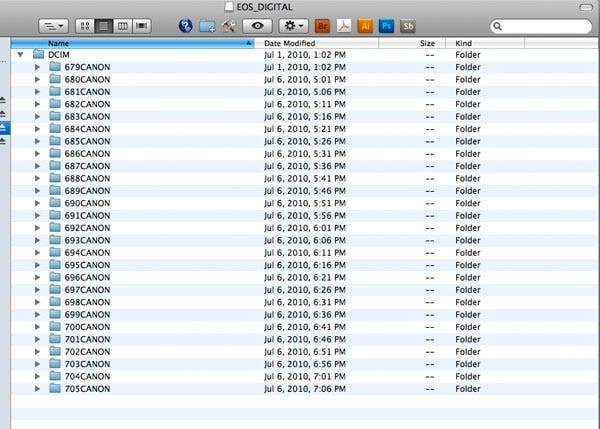Click the 691CANON folder name

87,215
